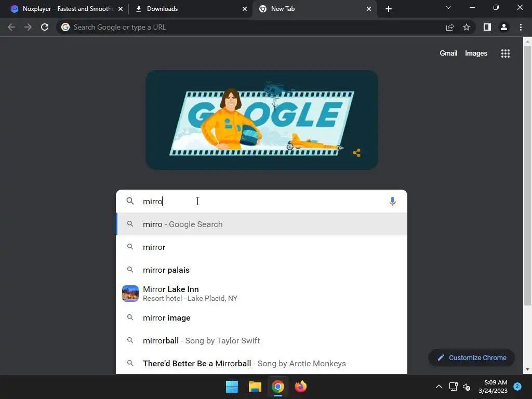Click the Google icon in address bar
Viewport: 532px width, 399px height.
coord(65,27)
